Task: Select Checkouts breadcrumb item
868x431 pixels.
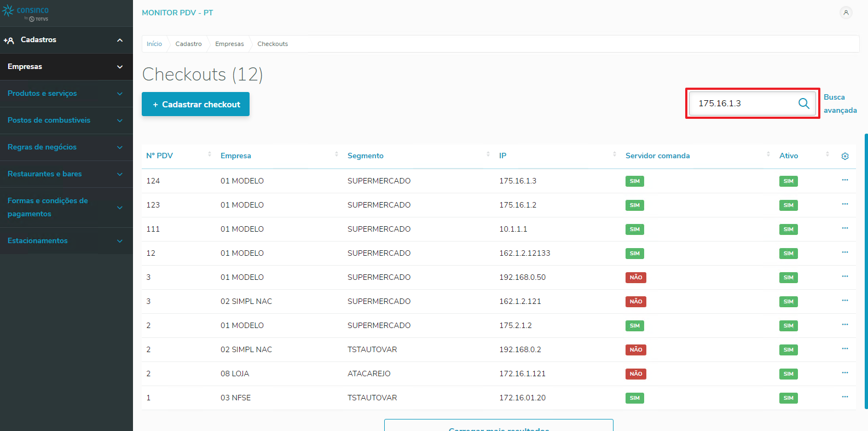Action: point(273,44)
